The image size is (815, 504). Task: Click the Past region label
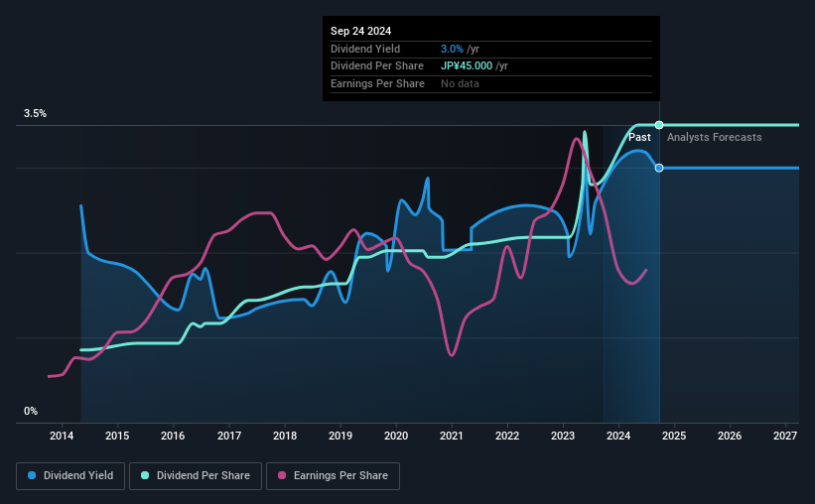[639, 137]
